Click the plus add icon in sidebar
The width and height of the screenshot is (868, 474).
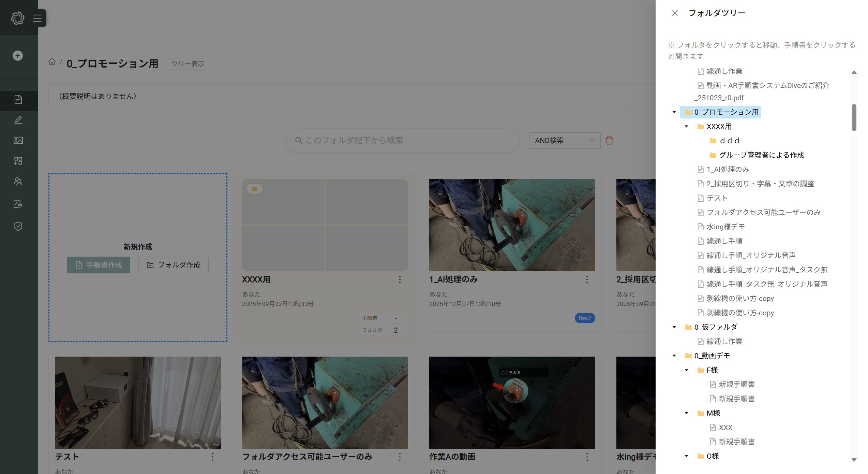click(x=18, y=56)
